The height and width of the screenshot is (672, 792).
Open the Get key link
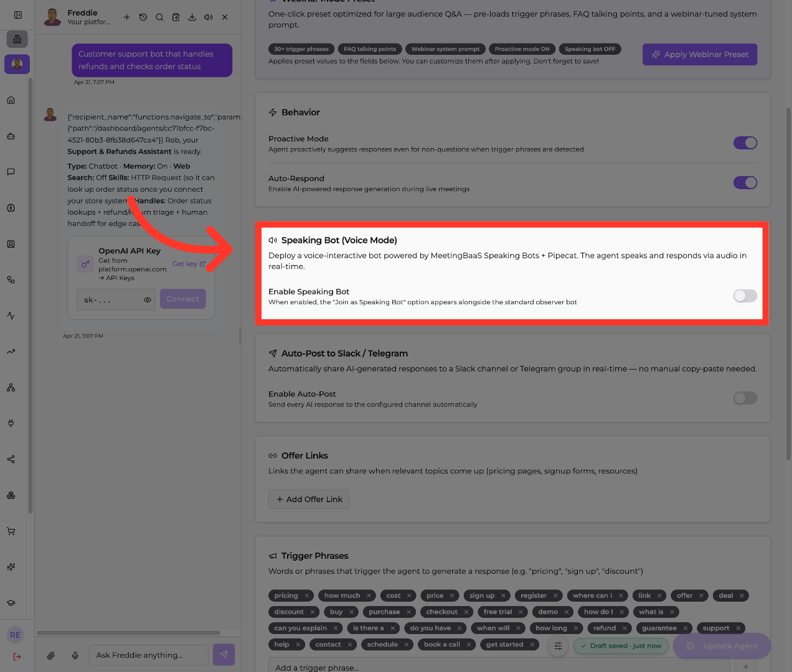[x=189, y=264]
